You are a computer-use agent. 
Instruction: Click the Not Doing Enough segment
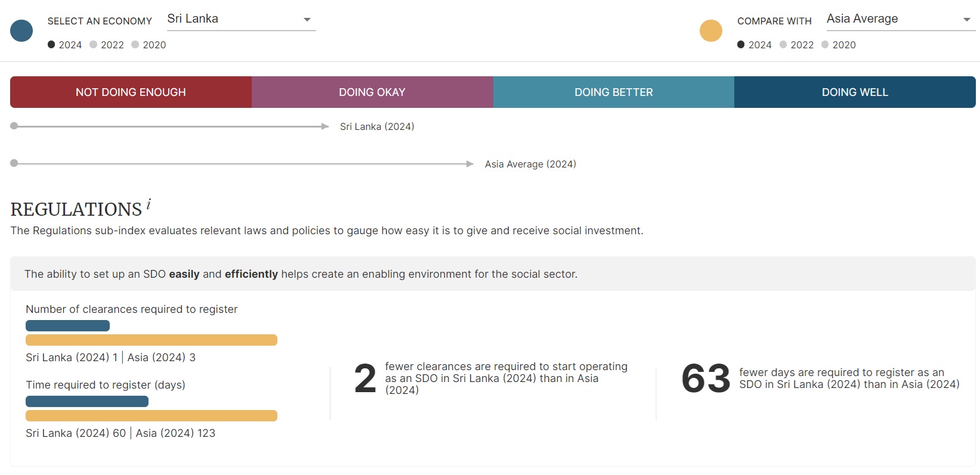tap(131, 92)
